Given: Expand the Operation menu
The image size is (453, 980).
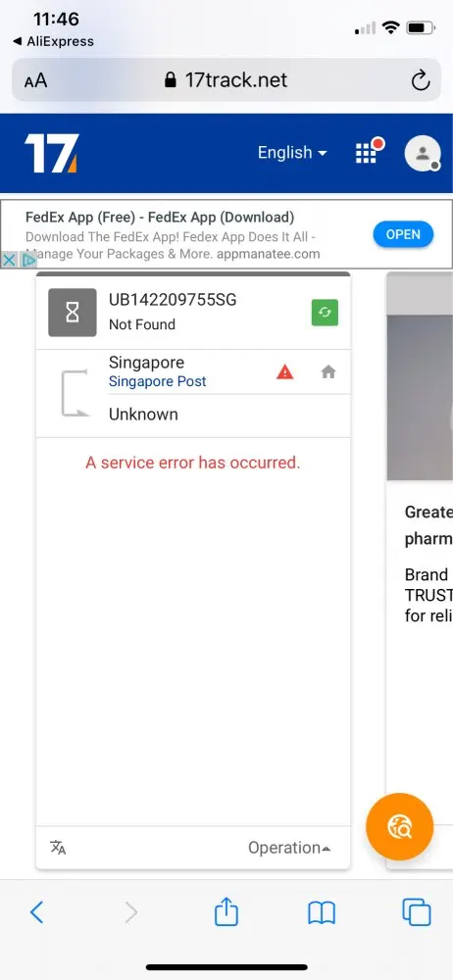Looking at the screenshot, I should [x=289, y=848].
